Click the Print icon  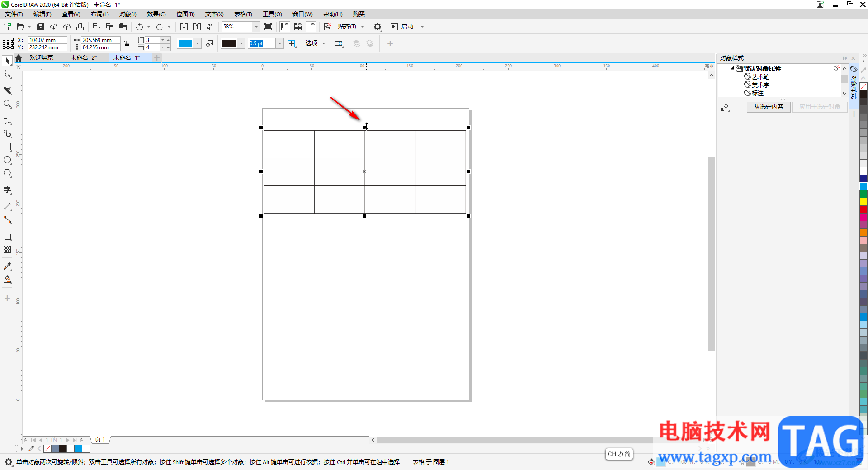click(80, 27)
